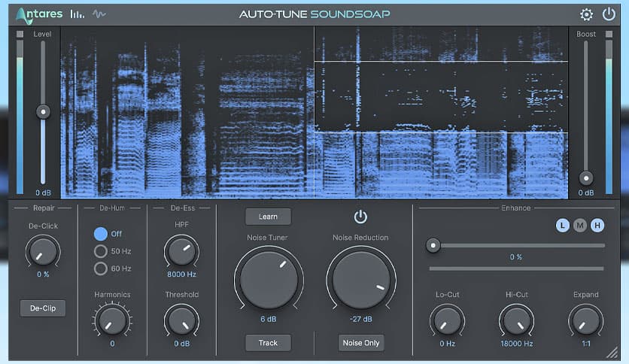Click the Noise Only button
629x364 pixels.
[x=361, y=343]
